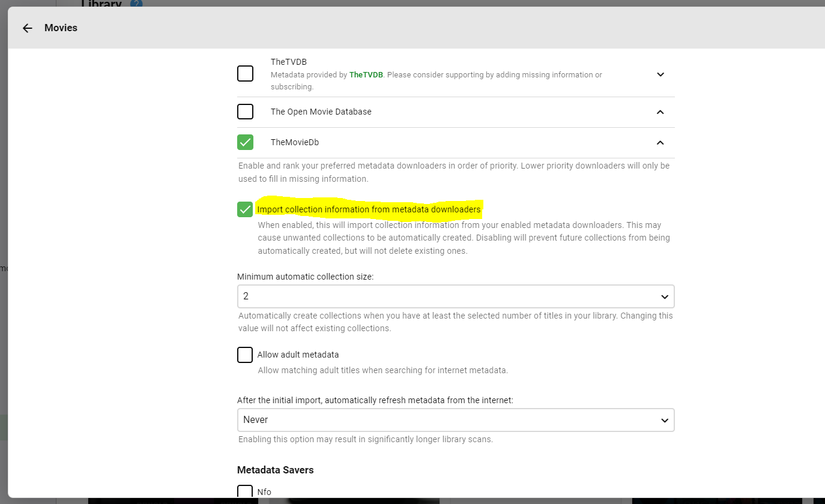Viewport: 825px width, 504px height.
Task: Open the green TheTVDB link
Action: tap(366, 75)
